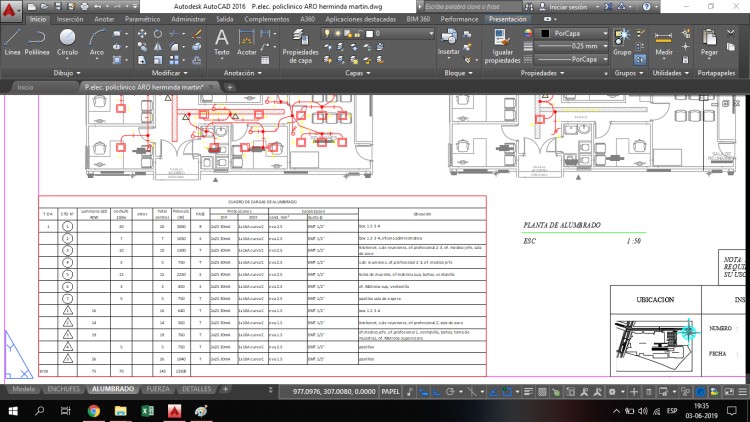
Task: Switch to the FUERZA layout tab
Action: point(158,389)
